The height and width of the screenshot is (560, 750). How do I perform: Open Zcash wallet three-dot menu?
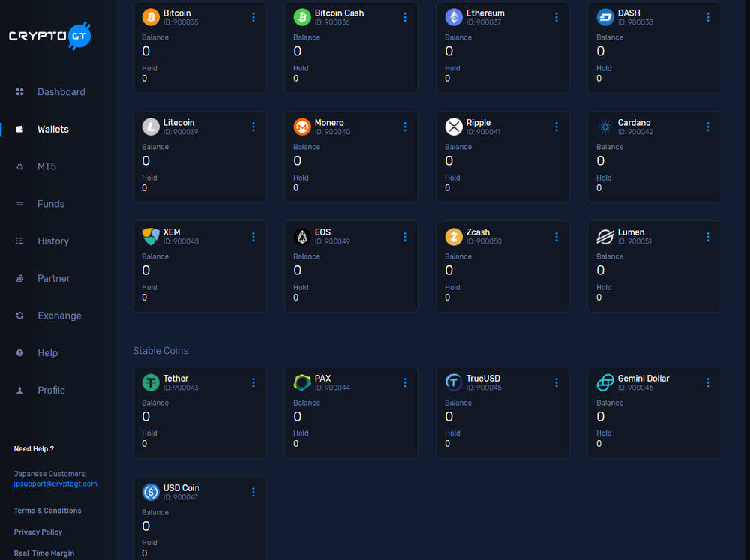(556, 237)
